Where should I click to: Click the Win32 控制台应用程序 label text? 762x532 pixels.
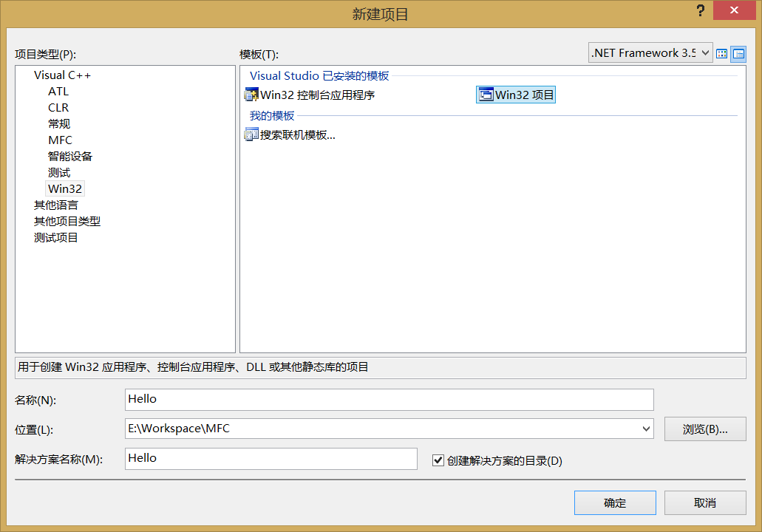click(317, 95)
